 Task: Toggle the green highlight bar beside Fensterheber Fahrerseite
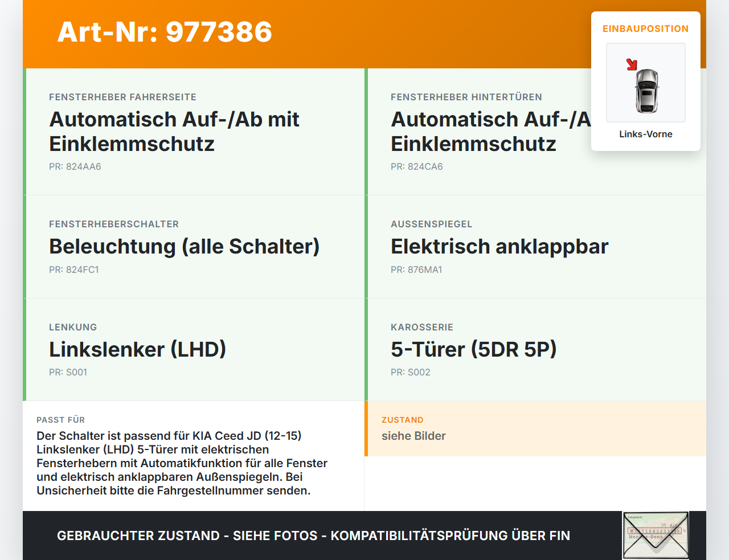(24, 131)
